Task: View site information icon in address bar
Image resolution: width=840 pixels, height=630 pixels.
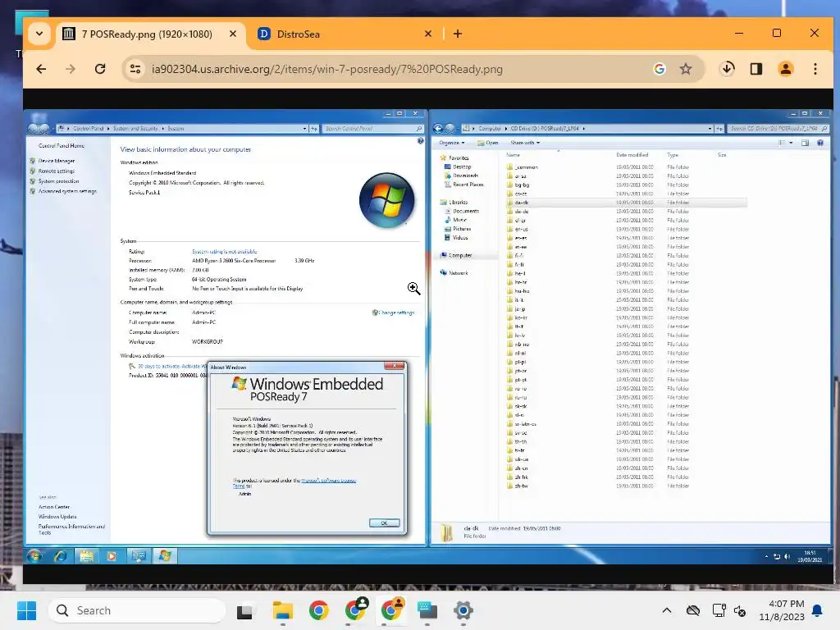Action: tap(135, 69)
